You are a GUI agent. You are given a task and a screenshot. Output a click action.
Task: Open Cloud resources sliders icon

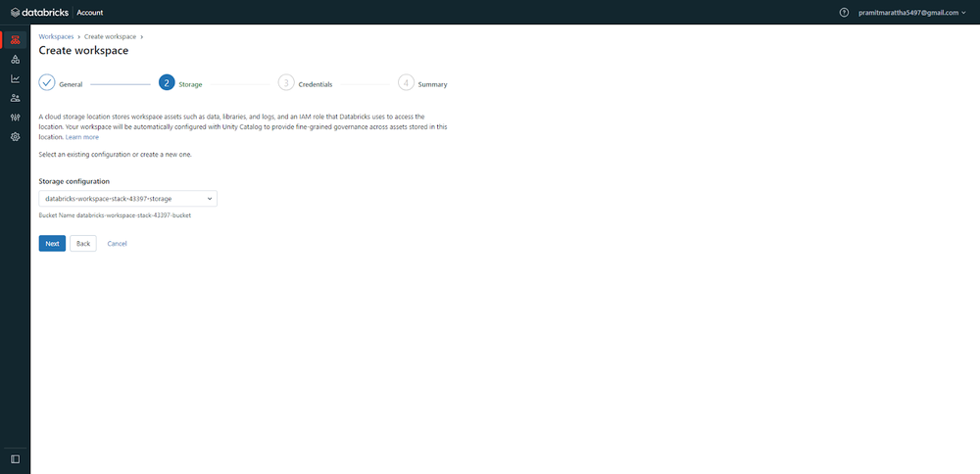pos(15,118)
